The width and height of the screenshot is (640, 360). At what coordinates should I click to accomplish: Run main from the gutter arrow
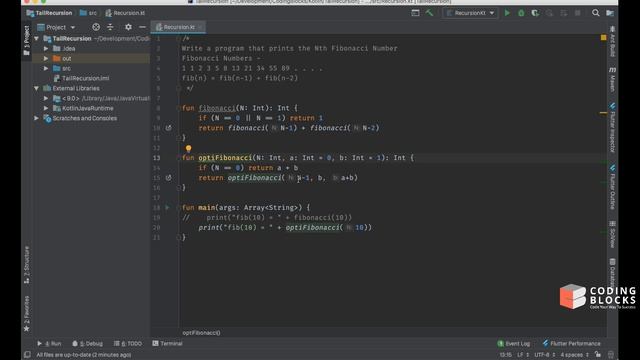coord(167,207)
